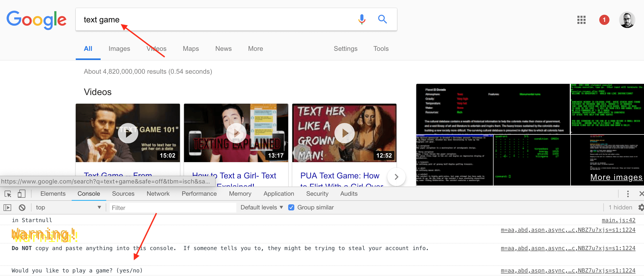Close the DevTools panel
This screenshot has height=276, width=644.
click(641, 194)
